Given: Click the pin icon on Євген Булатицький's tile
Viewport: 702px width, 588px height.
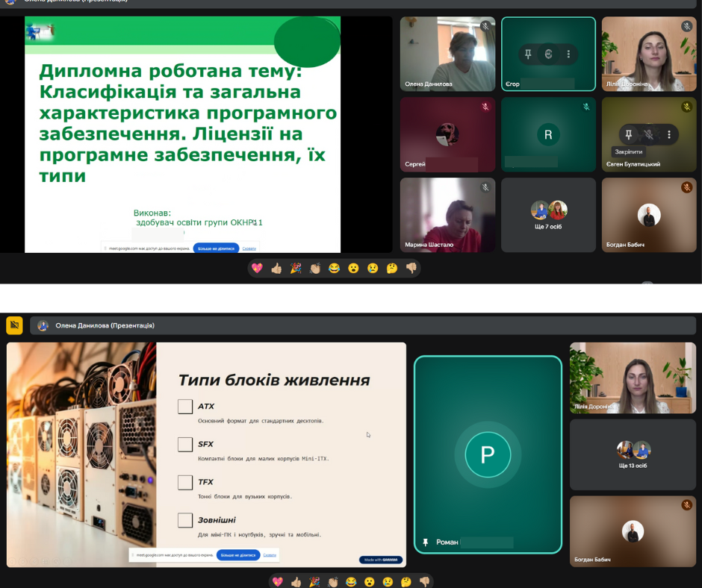Looking at the screenshot, I should pos(628,134).
